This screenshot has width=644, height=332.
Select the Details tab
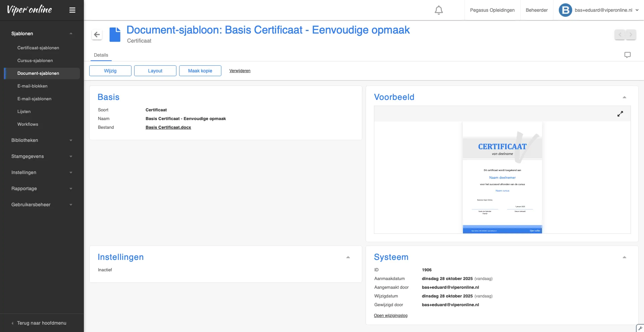tap(101, 55)
